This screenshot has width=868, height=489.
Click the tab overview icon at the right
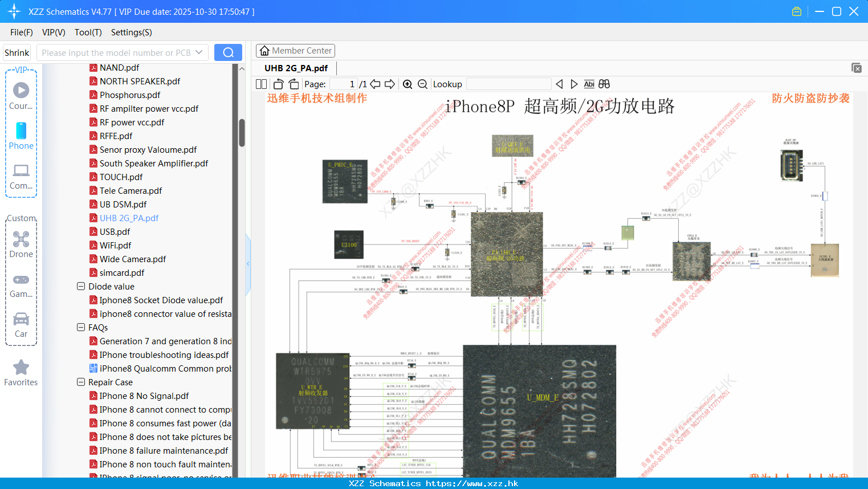(x=857, y=68)
